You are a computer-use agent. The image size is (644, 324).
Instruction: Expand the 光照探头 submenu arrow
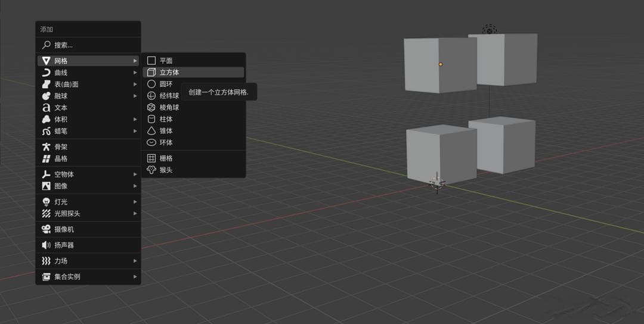(135, 214)
